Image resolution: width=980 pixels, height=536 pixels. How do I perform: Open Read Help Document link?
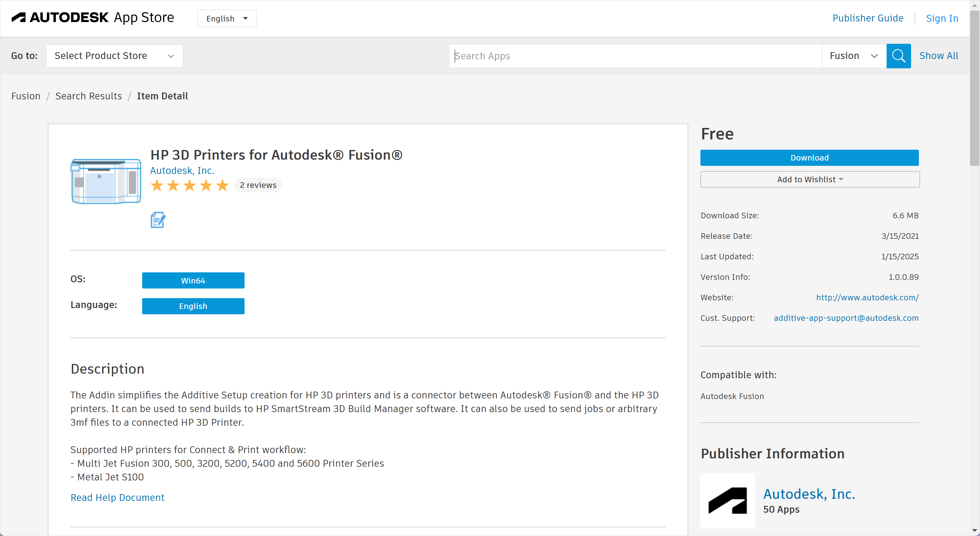pos(117,497)
